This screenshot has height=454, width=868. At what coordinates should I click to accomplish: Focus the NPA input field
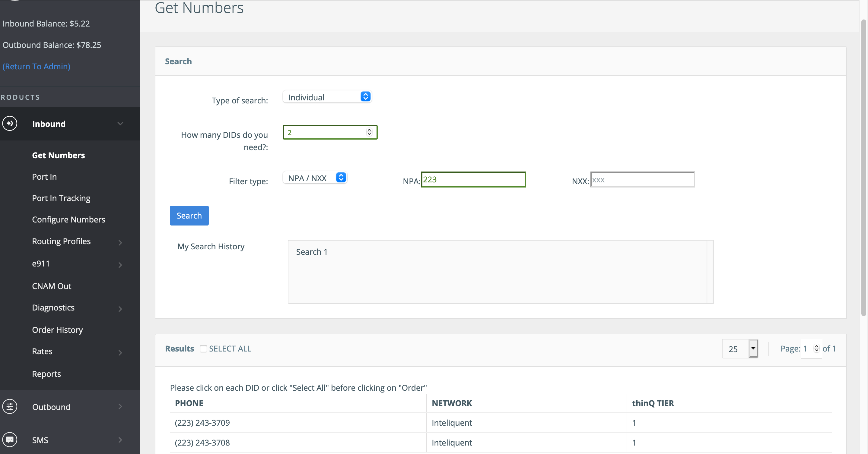473,179
